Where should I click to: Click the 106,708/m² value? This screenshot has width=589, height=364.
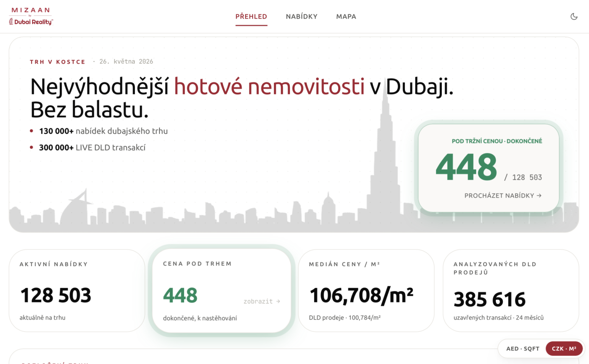361,295
